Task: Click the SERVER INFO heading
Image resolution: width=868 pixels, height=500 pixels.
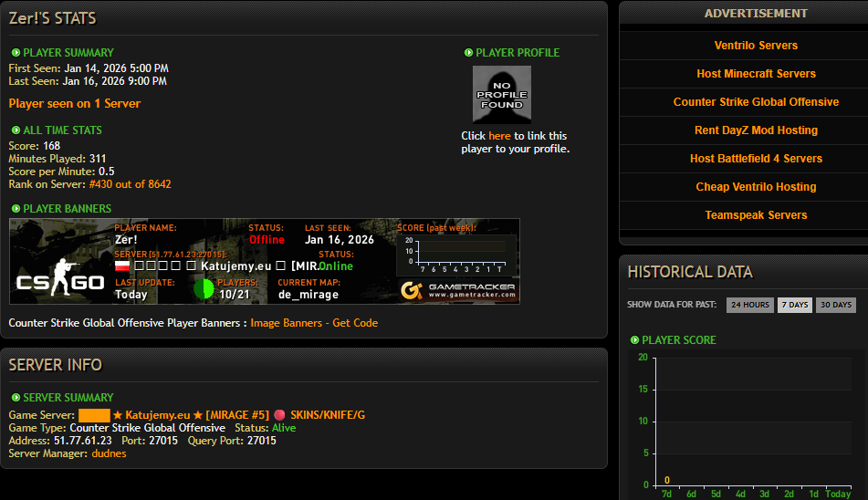Action: (56, 365)
